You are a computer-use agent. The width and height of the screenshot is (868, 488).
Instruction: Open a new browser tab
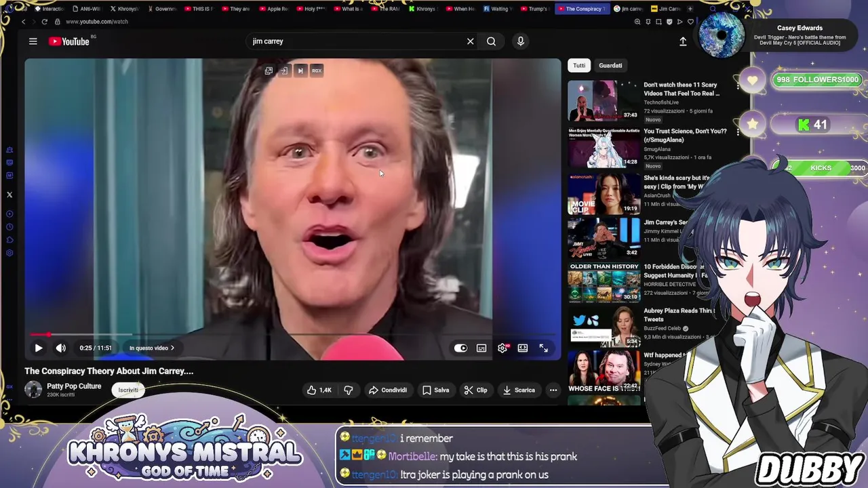pyautogui.click(x=690, y=9)
